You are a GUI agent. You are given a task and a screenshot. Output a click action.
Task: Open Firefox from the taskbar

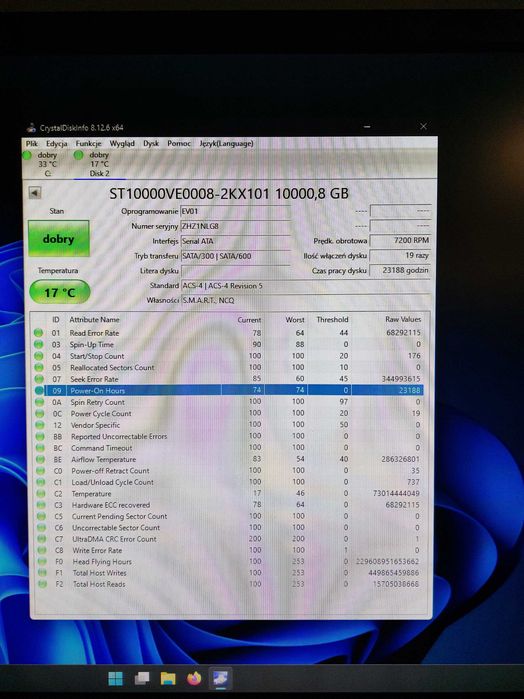pos(194,678)
